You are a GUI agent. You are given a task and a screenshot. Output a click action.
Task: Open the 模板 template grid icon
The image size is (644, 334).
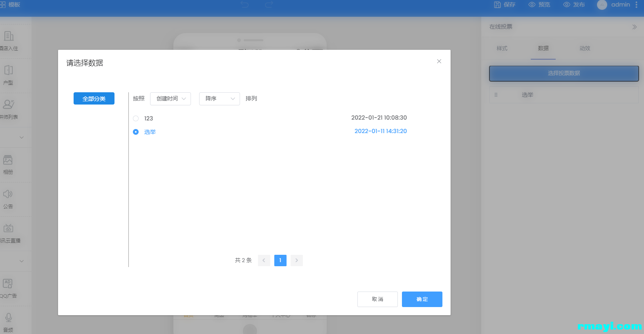pyautogui.click(x=2, y=4)
